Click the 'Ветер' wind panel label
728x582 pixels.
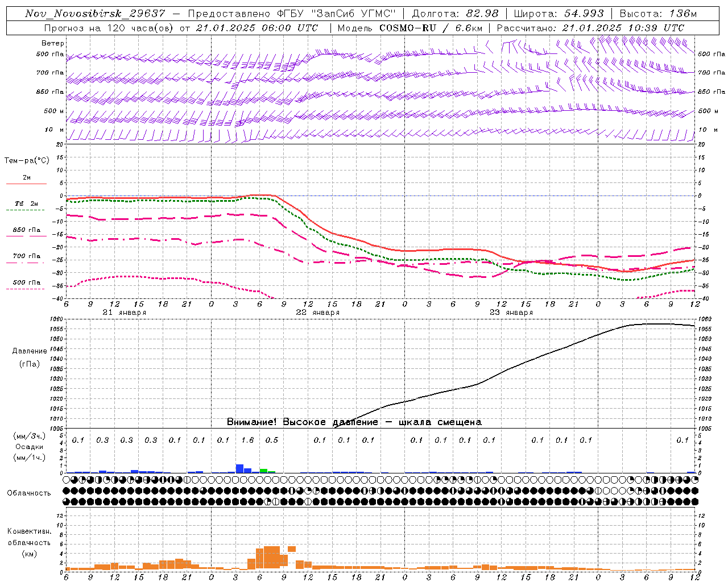point(53,43)
